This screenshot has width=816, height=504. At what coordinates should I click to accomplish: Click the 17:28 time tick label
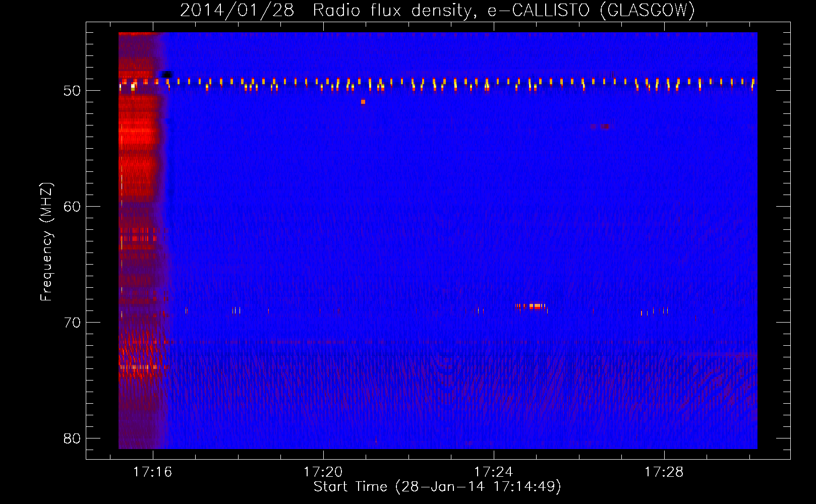coord(664,472)
